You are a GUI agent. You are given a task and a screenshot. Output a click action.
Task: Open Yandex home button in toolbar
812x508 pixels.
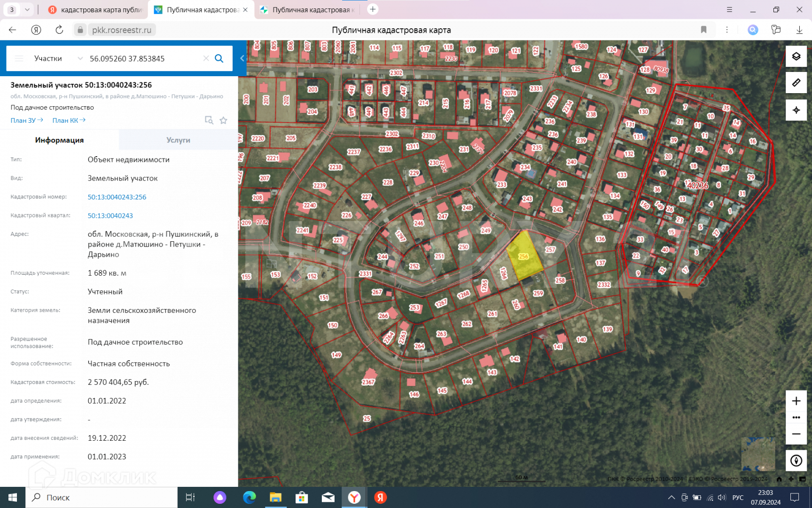(36, 30)
